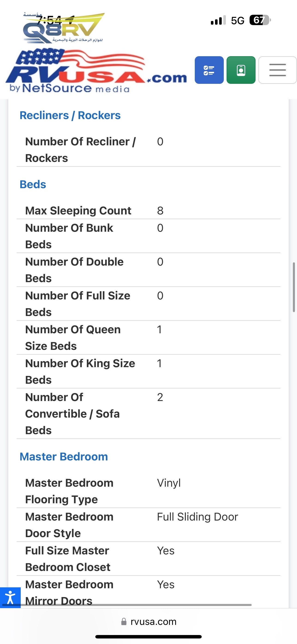Screen dimensions: 297x644
Task: Open the accessibility options icon
Action: (10, 597)
